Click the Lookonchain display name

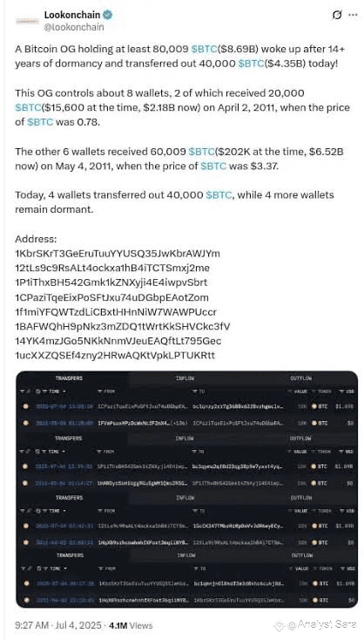tap(72, 15)
